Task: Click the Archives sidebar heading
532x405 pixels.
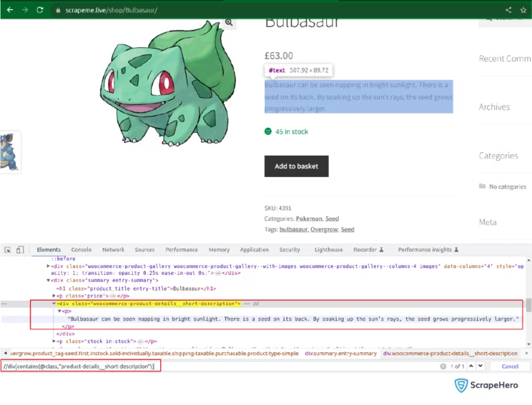Action: pyautogui.click(x=494, y=107)
